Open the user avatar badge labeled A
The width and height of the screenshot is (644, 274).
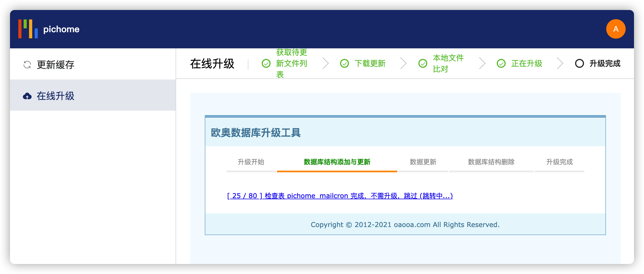(x=616, y=29)
